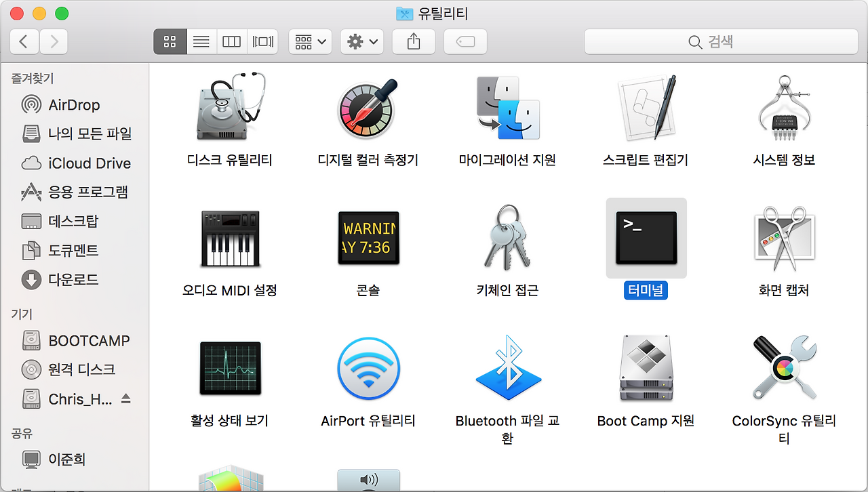The width and height of the screenshot is (868, 492).
Task: Switch to Cover Flow view
Action: (x=262, y=42)
